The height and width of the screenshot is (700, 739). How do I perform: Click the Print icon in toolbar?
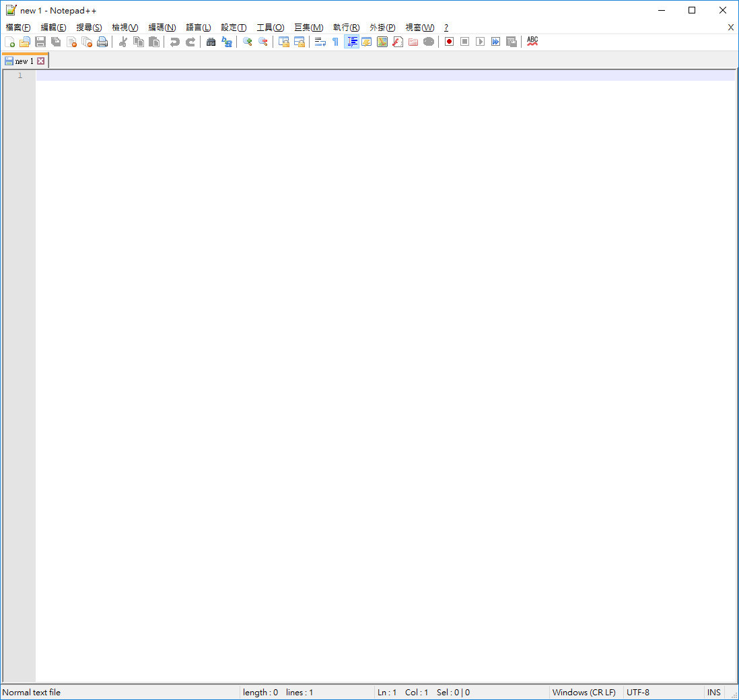102,42
